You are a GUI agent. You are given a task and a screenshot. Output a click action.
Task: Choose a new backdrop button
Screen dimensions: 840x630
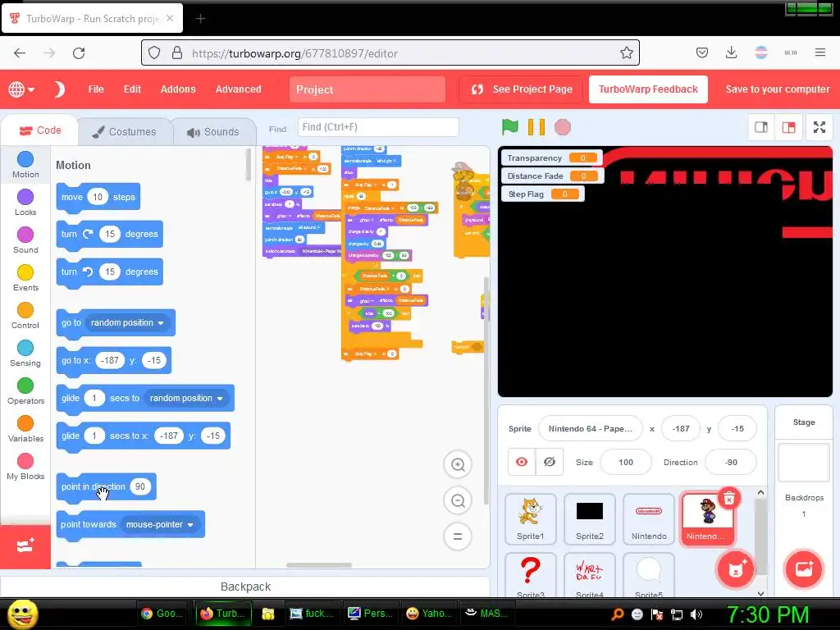[x=804, y=569]
